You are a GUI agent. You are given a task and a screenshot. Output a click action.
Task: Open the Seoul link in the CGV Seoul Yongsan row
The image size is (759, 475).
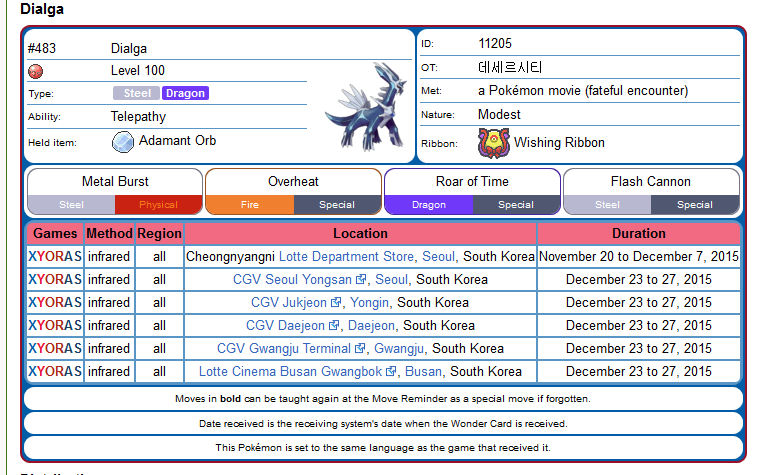pyautogui.click(x=392, y=279)
